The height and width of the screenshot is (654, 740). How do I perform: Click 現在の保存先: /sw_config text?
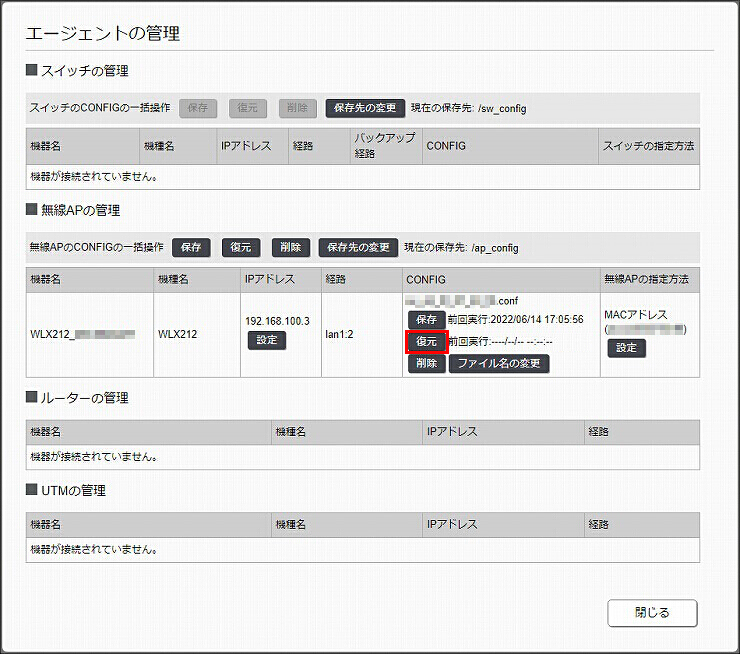(468, 109)
